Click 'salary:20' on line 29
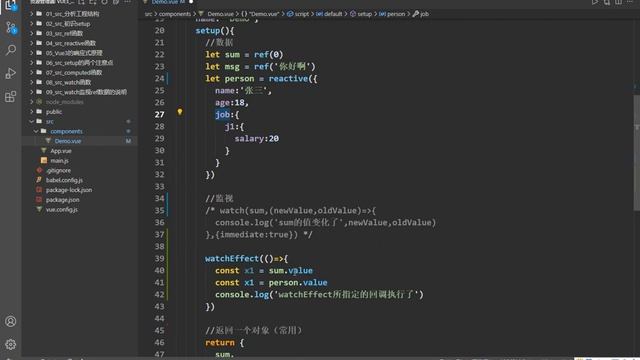 (257, 139)
